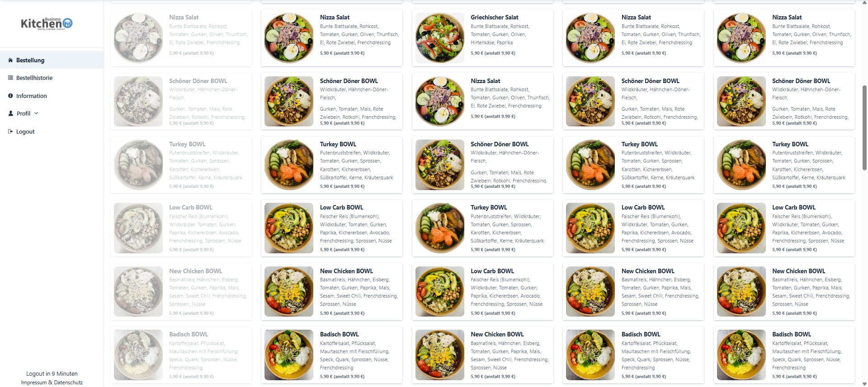Expand the Profil submenu chevron
Image resolution: width=868 pixels, height=387 pixels.
[x=36, y=113]
